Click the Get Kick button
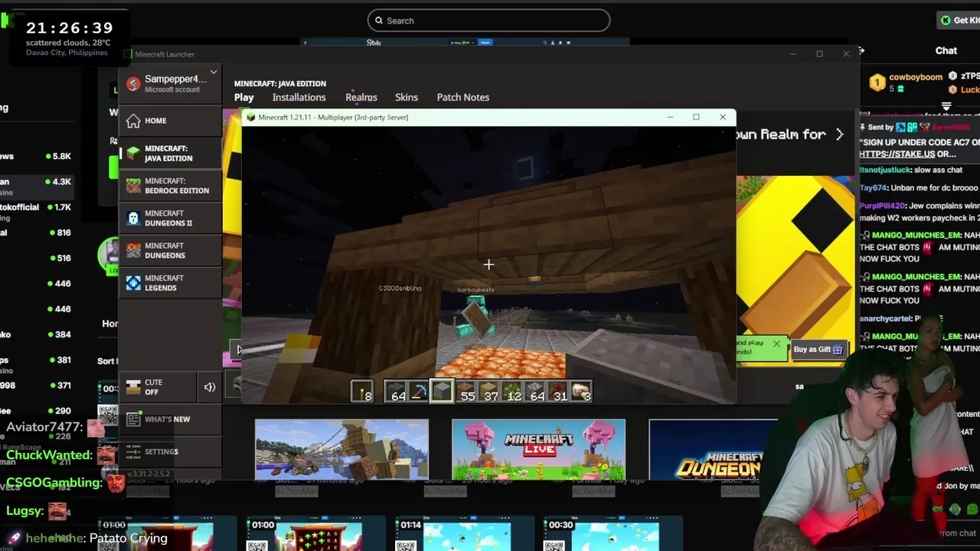 (959, 20)
